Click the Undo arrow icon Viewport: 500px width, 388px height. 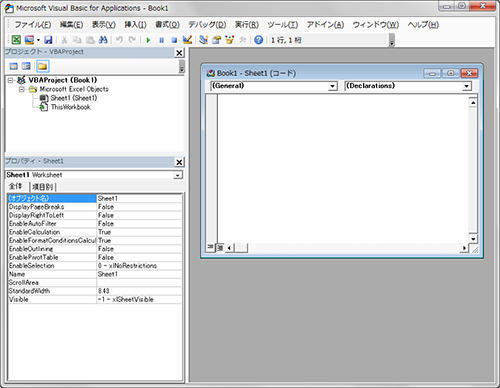(119, 40)
